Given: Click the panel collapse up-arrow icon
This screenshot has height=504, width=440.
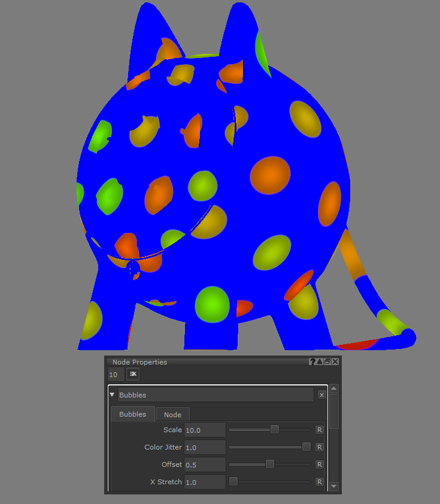Looking at the screenshot, I should 320,362.
